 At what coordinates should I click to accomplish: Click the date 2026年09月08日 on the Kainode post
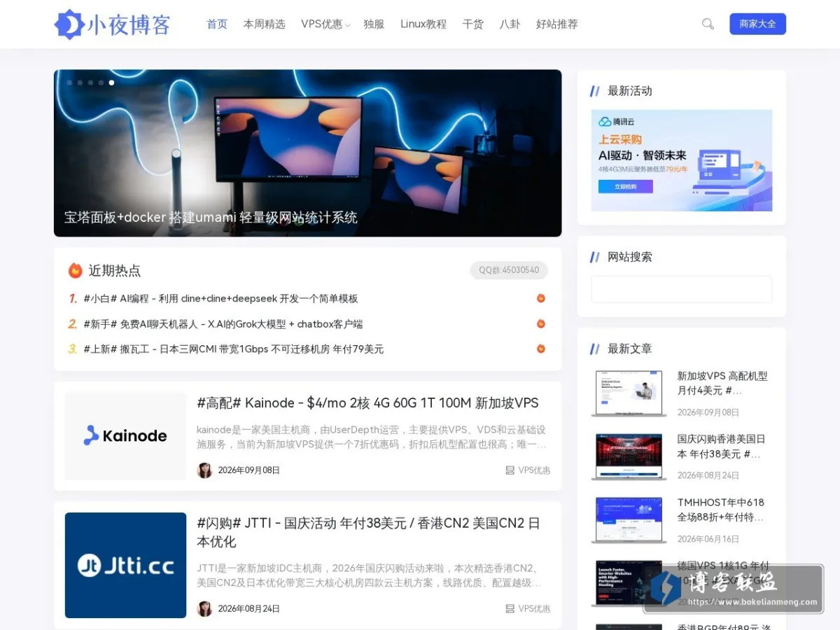click(249, 470)
